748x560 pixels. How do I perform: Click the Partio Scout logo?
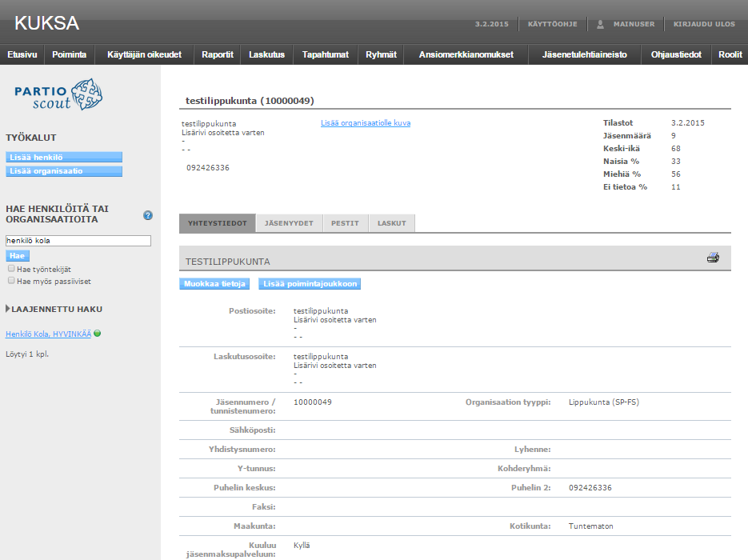(58, 94)
